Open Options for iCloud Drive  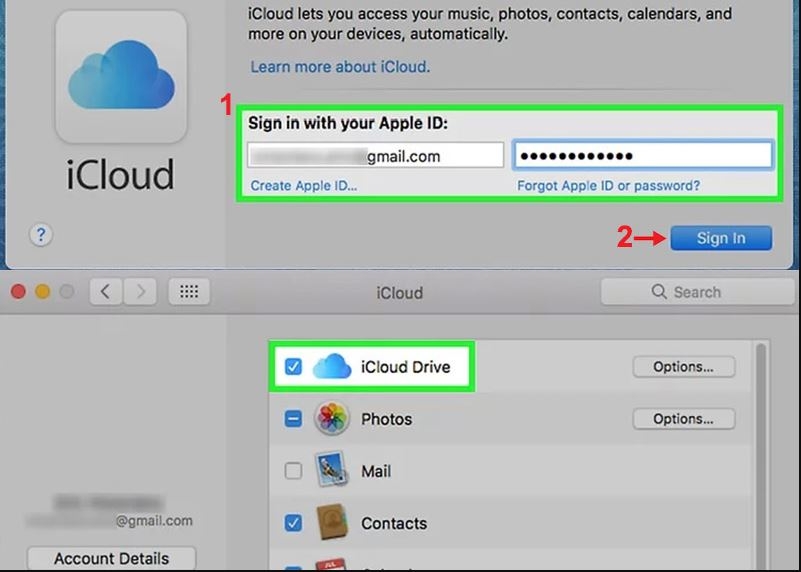(x=684, y=367)
